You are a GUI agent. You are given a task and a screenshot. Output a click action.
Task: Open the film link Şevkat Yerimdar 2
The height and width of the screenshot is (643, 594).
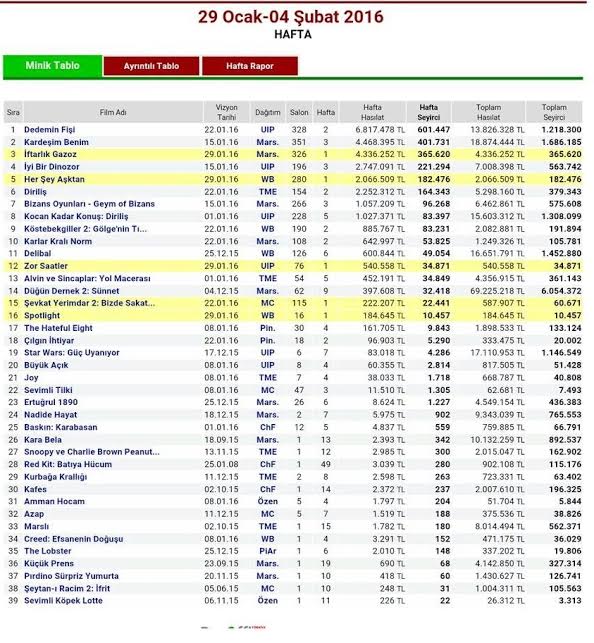[89, 303]
